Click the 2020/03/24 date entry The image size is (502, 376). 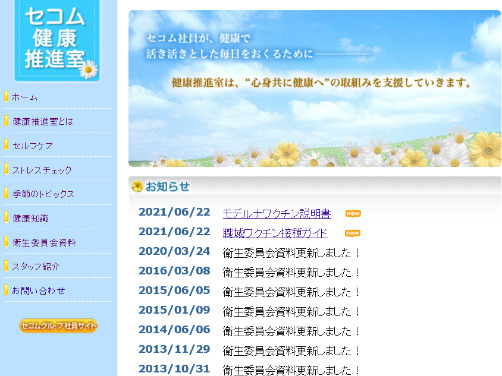pos(174,251)
